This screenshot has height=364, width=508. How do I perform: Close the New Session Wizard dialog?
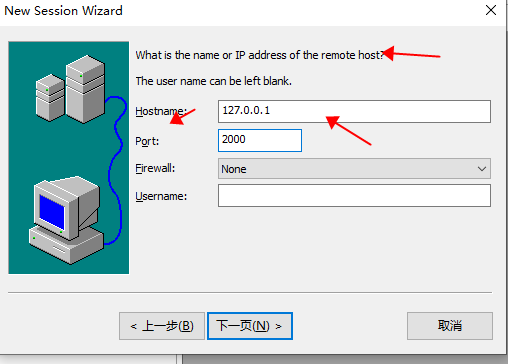click(491, 10)
